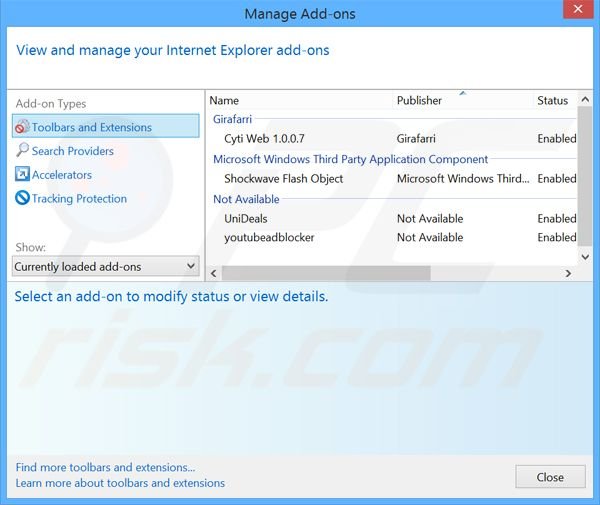Click the horizontal scrollbar thumb
This screenshot has height=505, width=600.
(326, 273)
